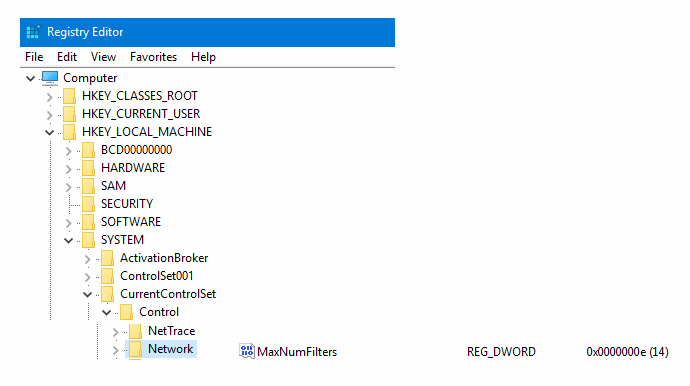The height and width of the screenshot is (386, 690).
Task: Expand the NetTrace key
Action: pos(115,332)
